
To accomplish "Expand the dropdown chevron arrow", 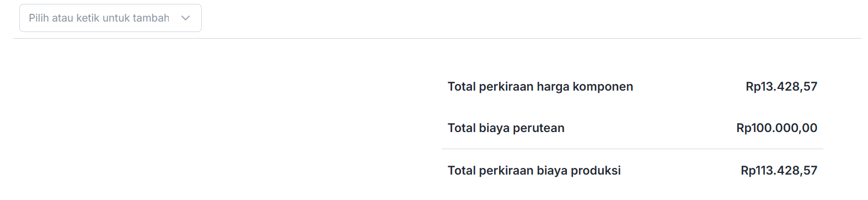I will (185, 18).
